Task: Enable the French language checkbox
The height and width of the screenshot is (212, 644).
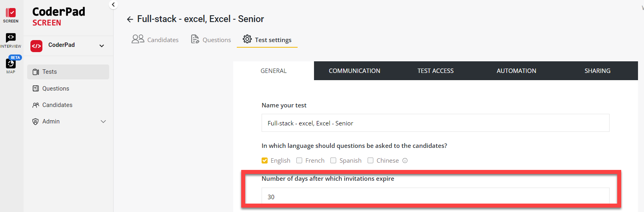Action: 299,161
